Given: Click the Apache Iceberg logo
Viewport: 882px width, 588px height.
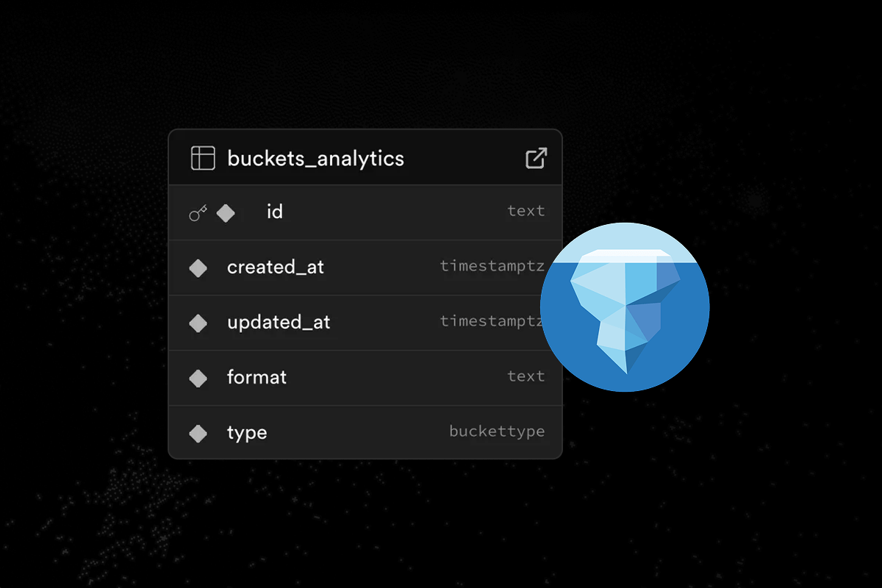Looking at the screenshot, I should tap(625, 307).
